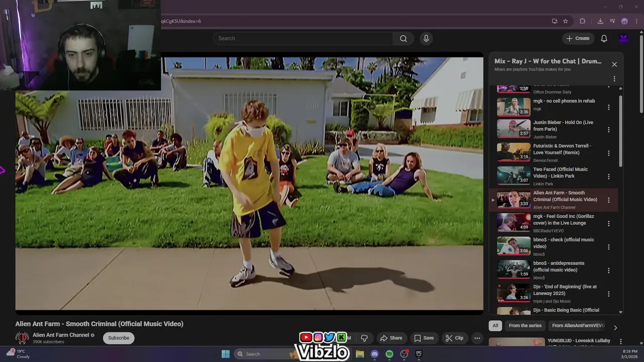The width and height of the screenshot is (644, 362).
Task: Show more chips with right chevron
Action: click(x=615, y=327)
